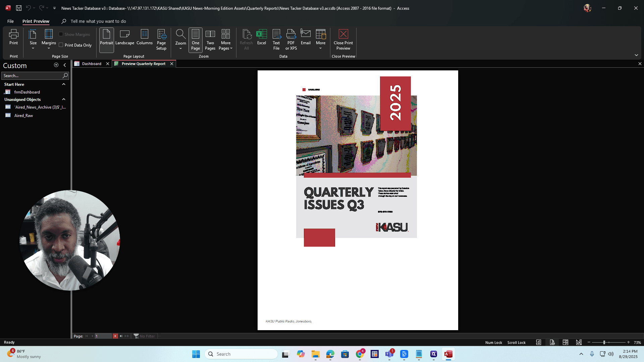Expand the More export options dropdown

321,40
